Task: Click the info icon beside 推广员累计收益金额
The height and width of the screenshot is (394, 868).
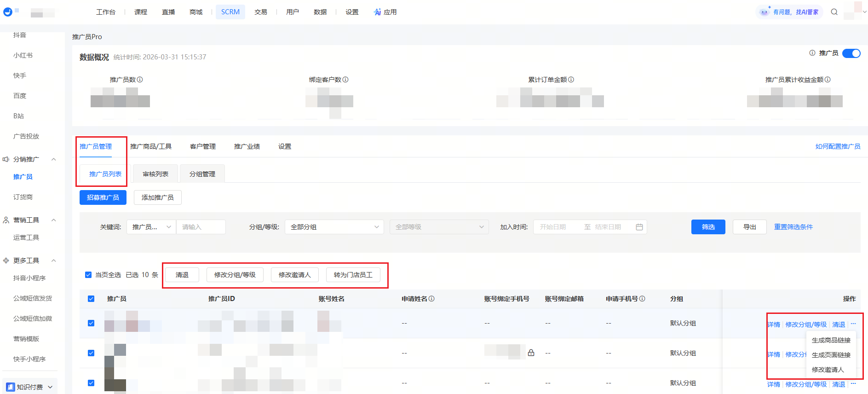Action: point(828,80)
